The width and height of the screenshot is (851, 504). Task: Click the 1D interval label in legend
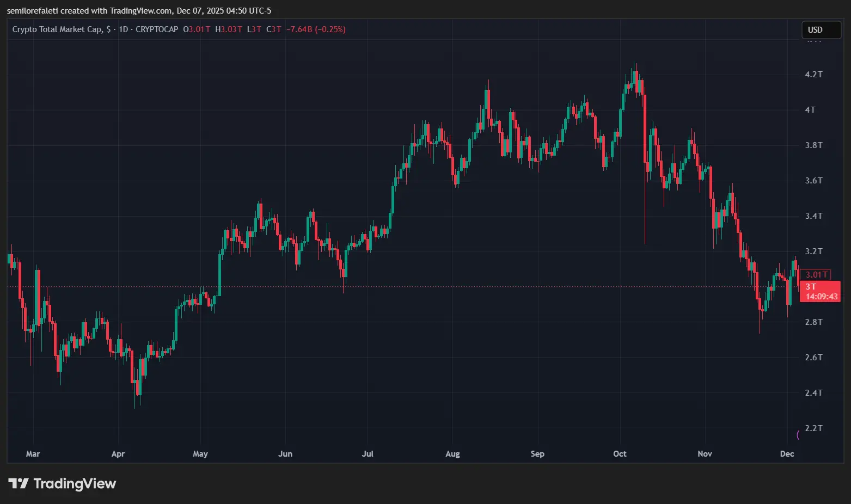(x=124, y=29)
